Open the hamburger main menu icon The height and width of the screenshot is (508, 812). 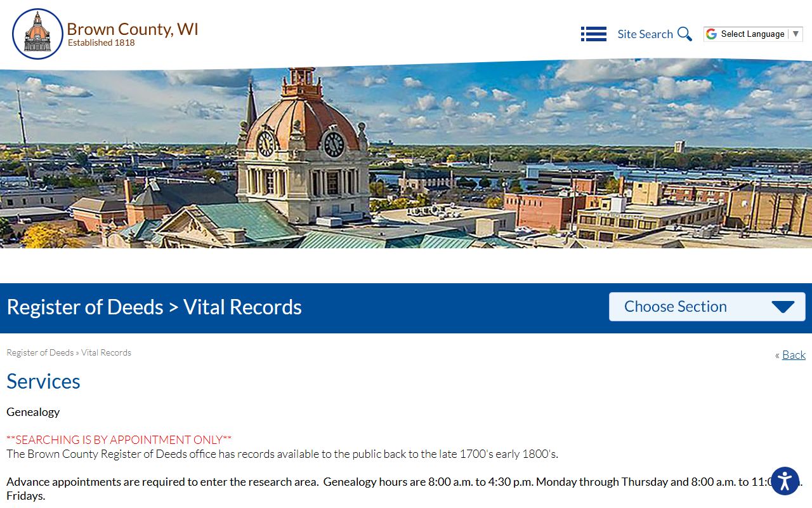pos(594,34)
